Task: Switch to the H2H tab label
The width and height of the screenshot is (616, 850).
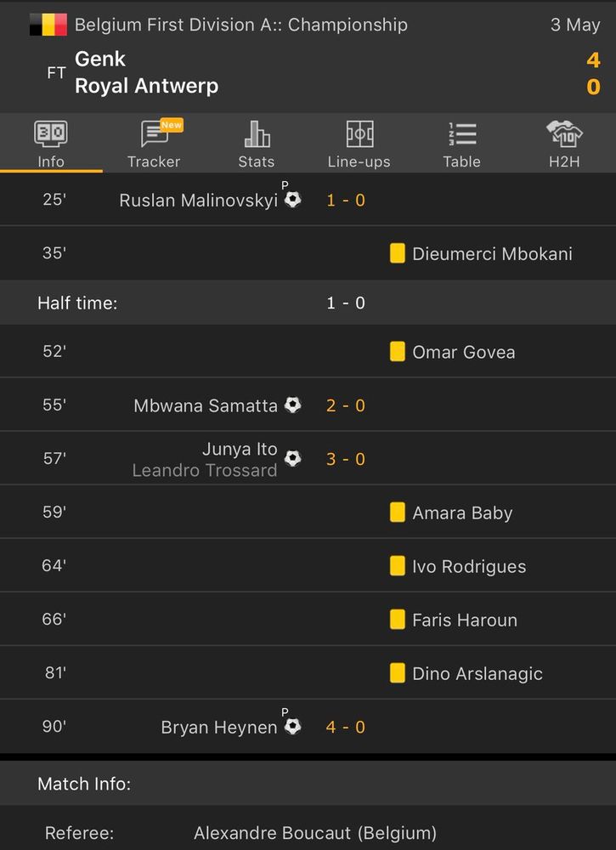Action: click(564, 161)
